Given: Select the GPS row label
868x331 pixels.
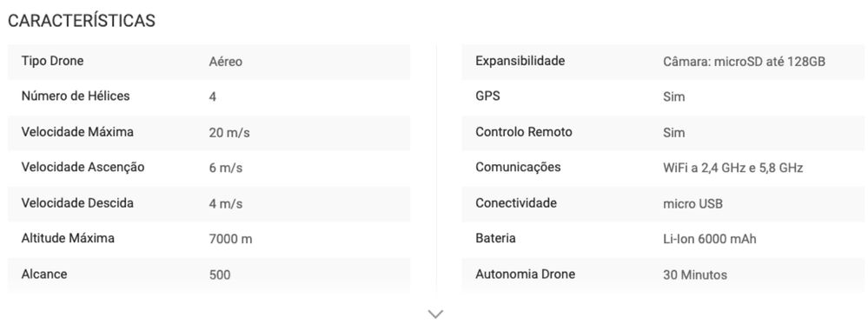Looking at the screenshot, I should (487, 96).
